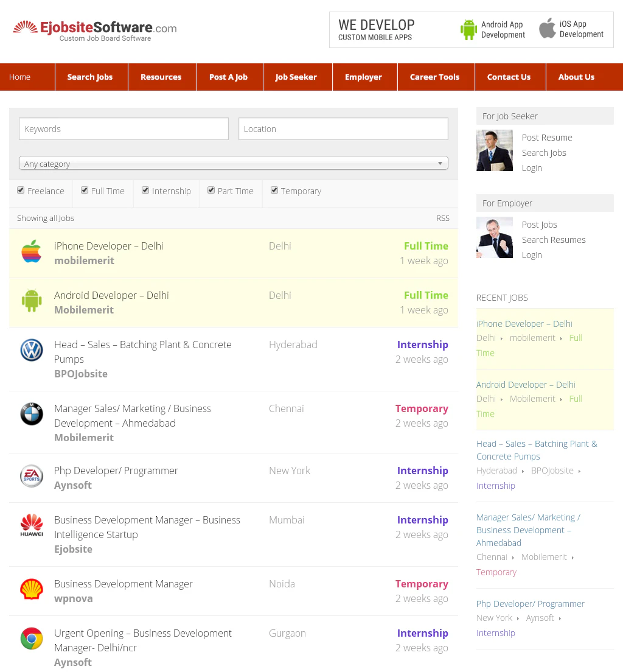
Task: Click Manager Sales/ Marketing in Recent Jobs
Action: click(528, 530)
